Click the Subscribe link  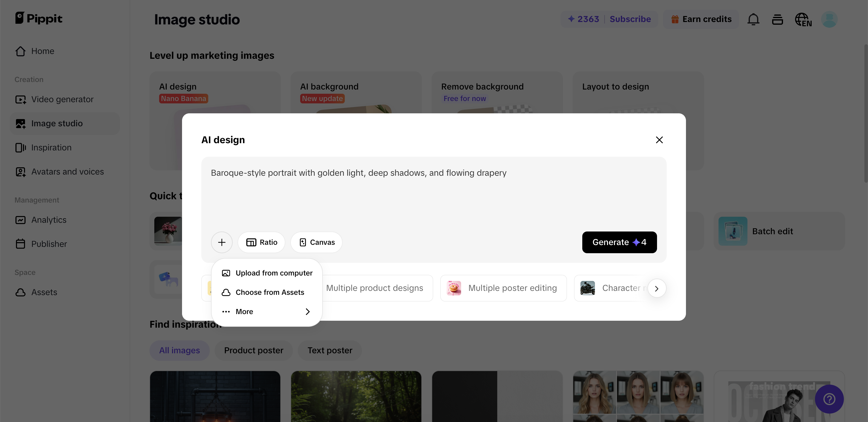[630, 19]
